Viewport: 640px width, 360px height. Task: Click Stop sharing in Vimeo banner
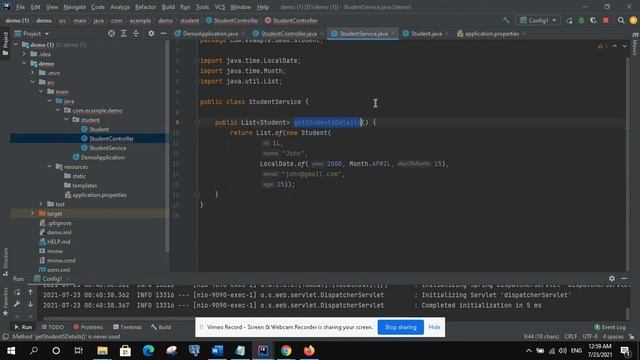[x=400, y=327]
